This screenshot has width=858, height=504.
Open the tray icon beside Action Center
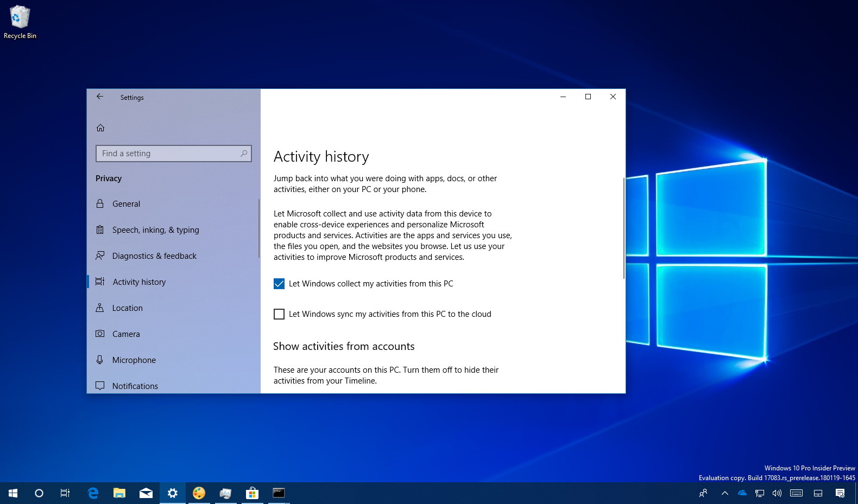818,493
